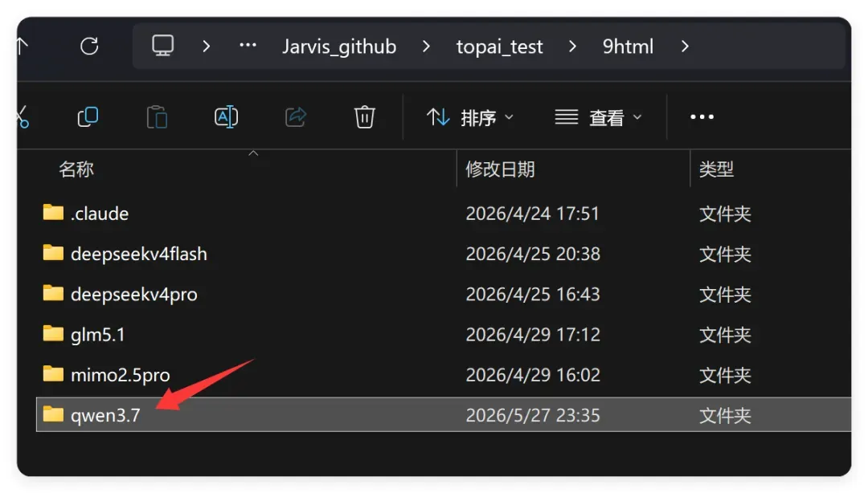Screen dimensions: 868x493
Task: Sort by the 类型 column header
Action: [x=716, y=169]
